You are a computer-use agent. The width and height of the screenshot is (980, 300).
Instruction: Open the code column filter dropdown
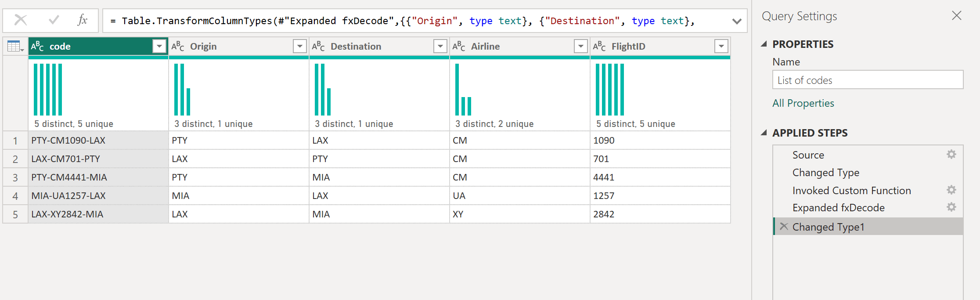pos(159,46)
